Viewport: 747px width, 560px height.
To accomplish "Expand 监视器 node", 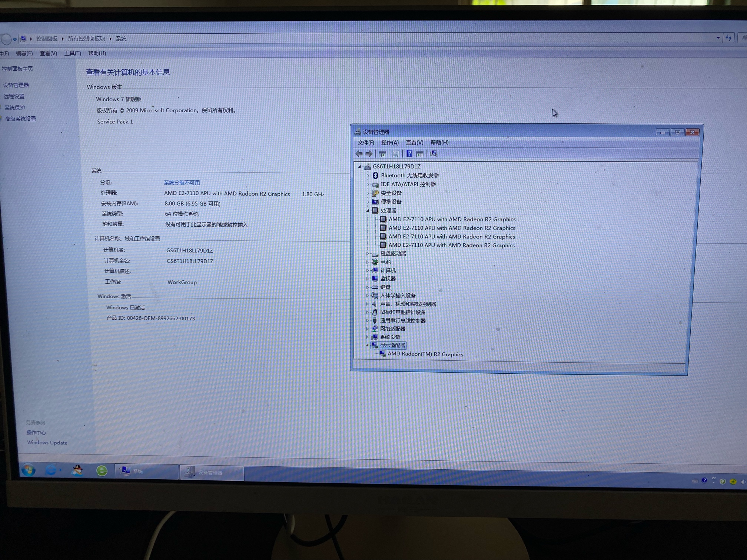I will [368, 279].
